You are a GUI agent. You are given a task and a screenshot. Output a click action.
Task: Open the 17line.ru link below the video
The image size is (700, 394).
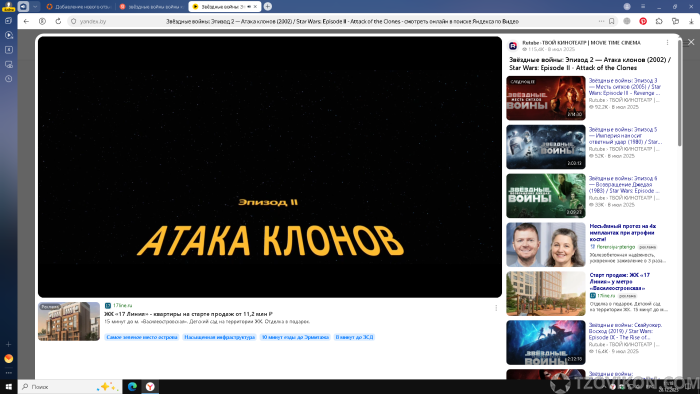122,306
